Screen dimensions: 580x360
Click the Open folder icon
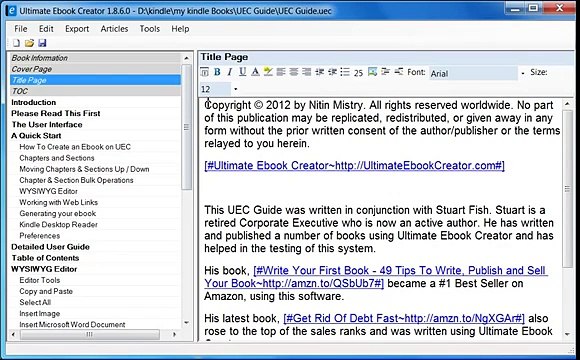click(29, 43)
